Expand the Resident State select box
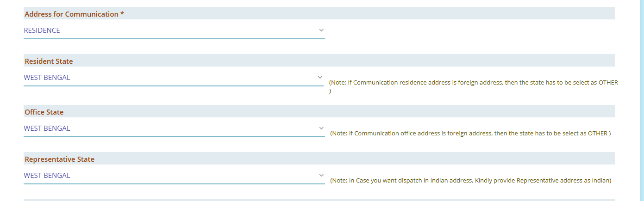The width and height of the screenshot is (644, 201). coord(173,78)
